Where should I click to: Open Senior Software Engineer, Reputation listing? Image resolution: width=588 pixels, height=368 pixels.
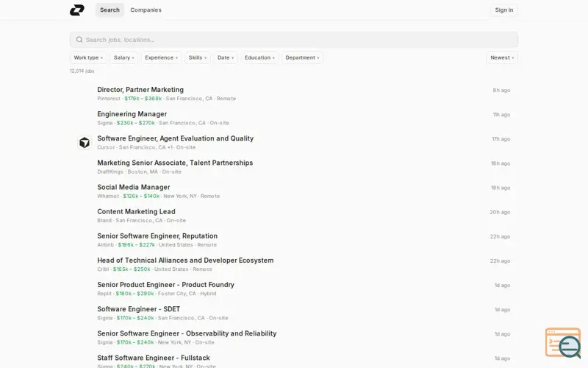coord(157,236)
